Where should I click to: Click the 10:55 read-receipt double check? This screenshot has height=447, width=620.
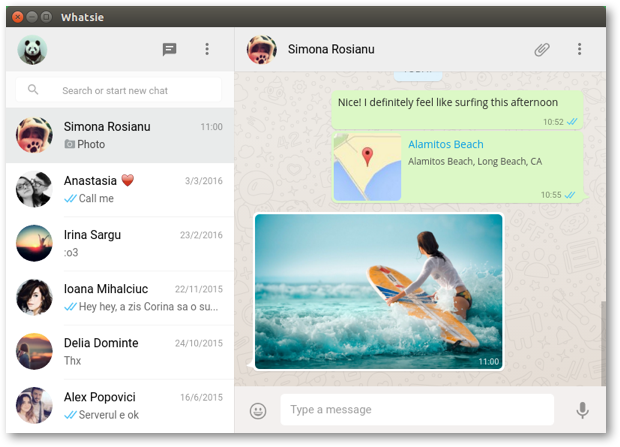(x=570, y=195)
